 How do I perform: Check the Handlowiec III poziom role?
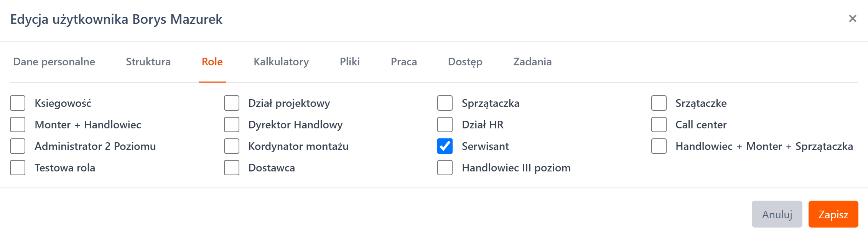click(445, 168)
